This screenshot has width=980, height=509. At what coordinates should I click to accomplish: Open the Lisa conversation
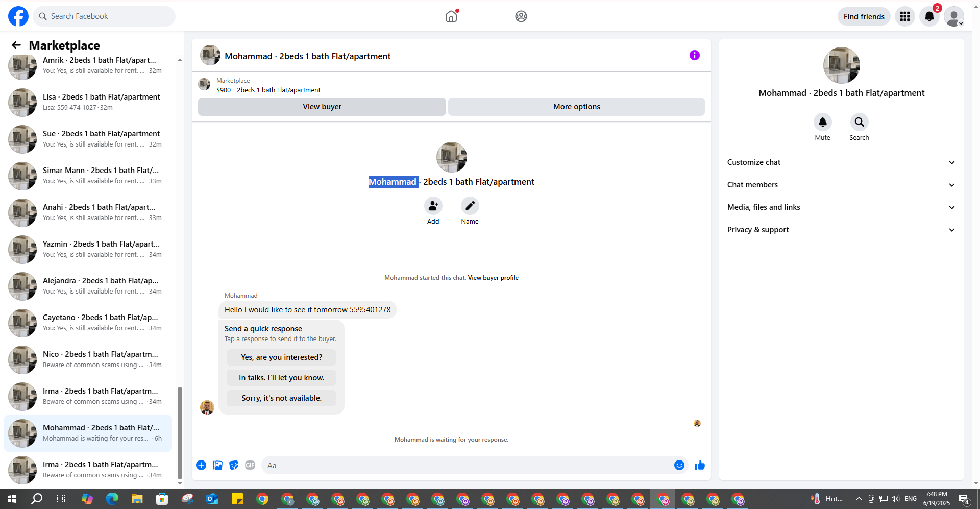[88, 102]
